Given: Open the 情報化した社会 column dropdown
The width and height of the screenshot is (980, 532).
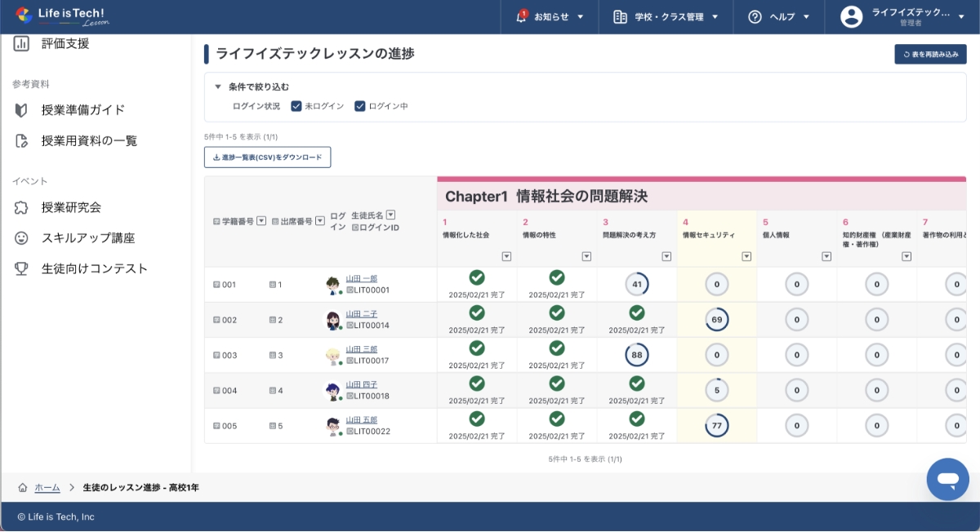Looking at the screenshot, I should click(506, 256).
